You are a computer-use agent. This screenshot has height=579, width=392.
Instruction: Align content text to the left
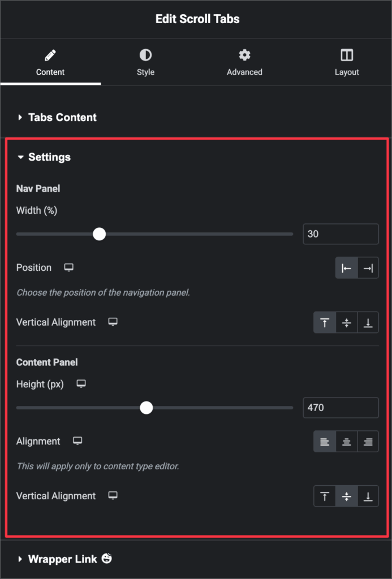tap(325, 442)
